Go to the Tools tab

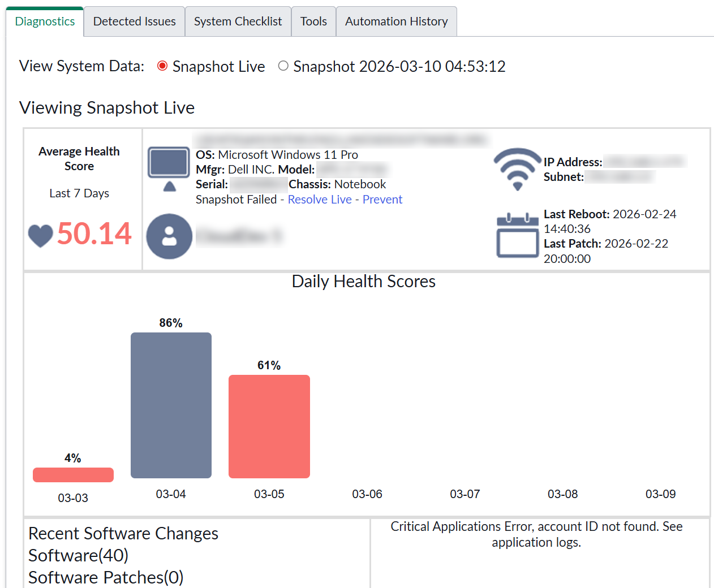coord(313,21)
